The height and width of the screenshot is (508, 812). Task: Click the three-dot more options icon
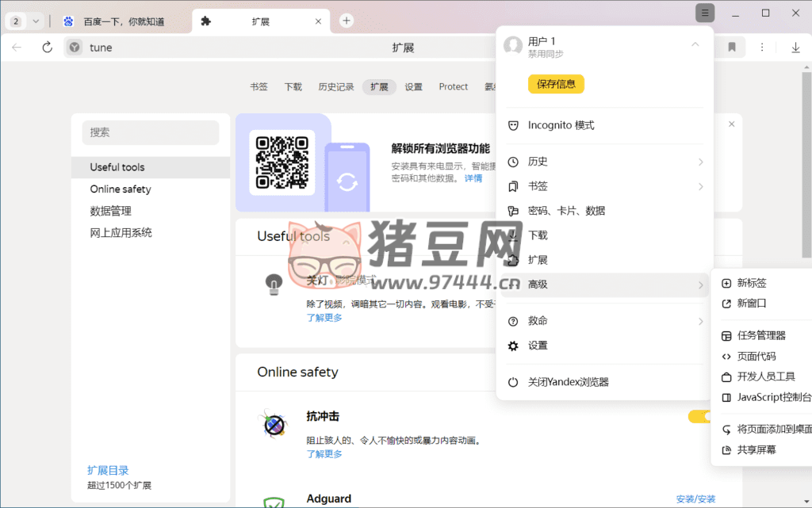[x=762, y=48]
